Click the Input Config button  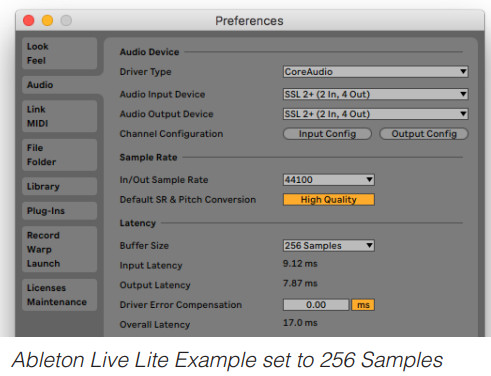click(x=327, y=134)
